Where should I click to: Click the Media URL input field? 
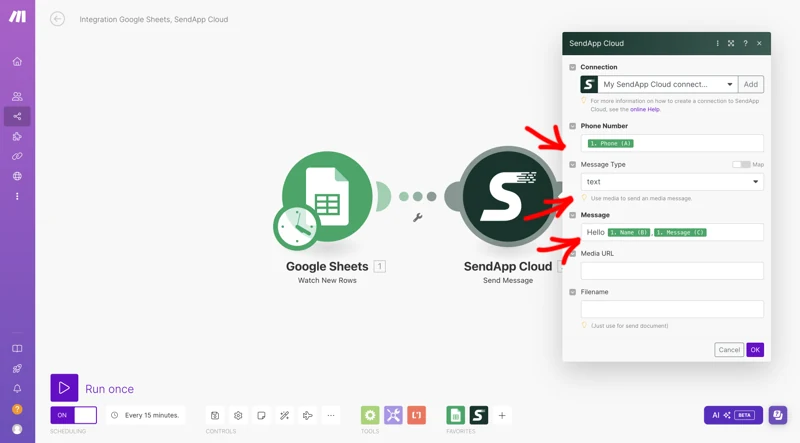point(672,271)
